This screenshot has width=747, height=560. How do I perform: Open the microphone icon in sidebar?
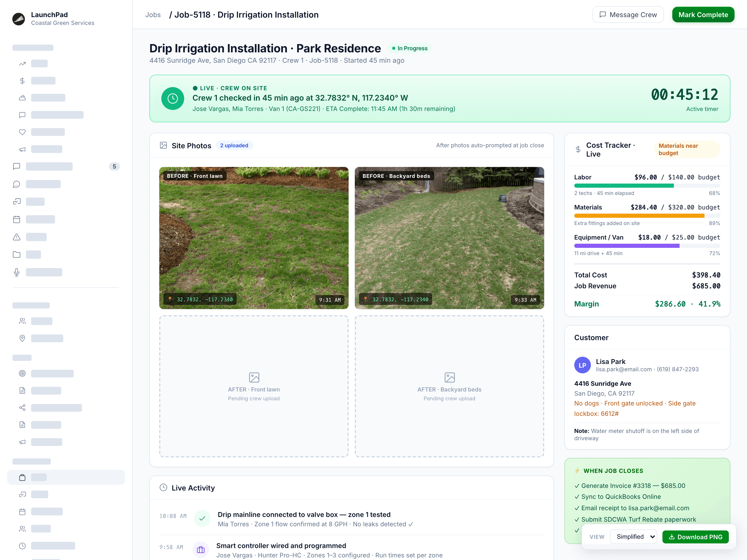tap(17, 272)
